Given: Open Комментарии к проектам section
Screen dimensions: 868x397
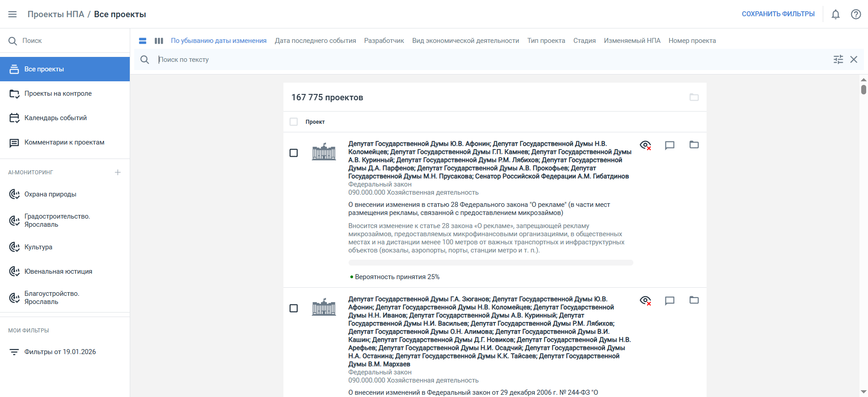Looking at the screenshot, I should click(65, 142).
